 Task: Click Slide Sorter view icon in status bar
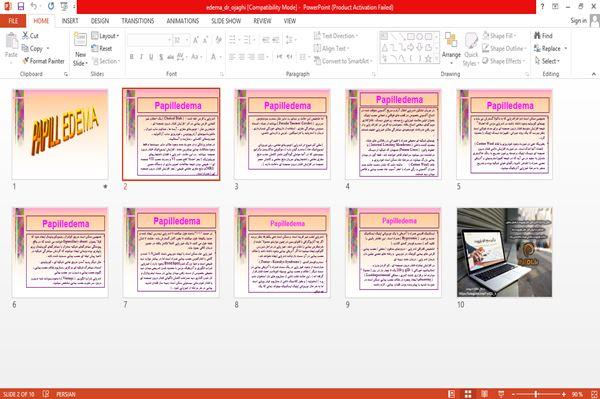468,394
